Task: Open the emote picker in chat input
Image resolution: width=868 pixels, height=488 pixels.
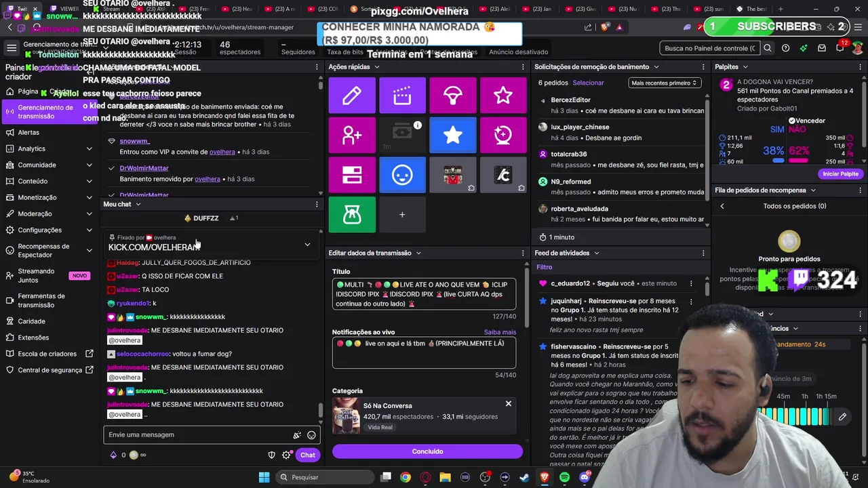Action: click(311, 435)
